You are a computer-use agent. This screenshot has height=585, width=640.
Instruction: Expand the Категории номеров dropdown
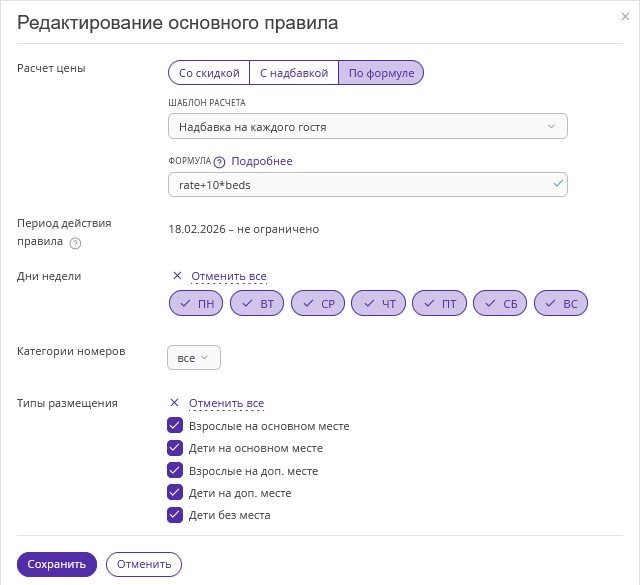pos(194,357)
